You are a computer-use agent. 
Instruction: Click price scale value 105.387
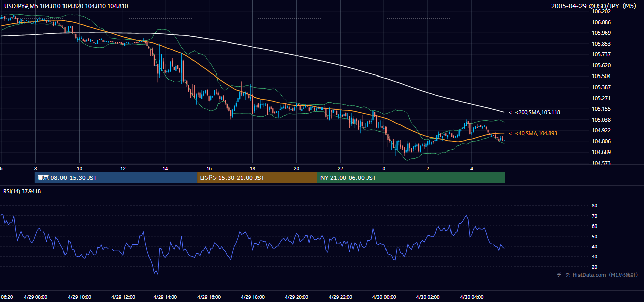click(x=601, y=88)
